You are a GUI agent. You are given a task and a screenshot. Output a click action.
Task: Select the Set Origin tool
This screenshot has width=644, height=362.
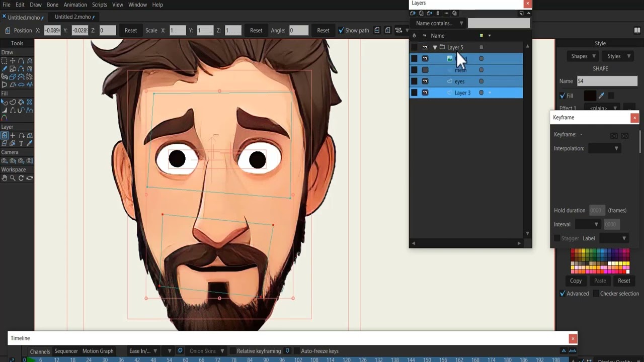(x=13, y=135)
